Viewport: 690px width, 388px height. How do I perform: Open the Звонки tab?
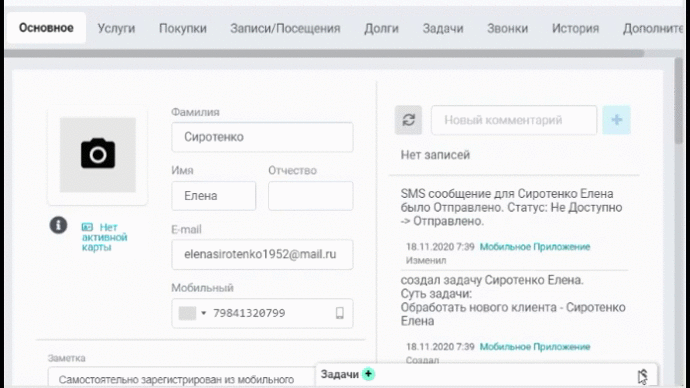[507, 28]
